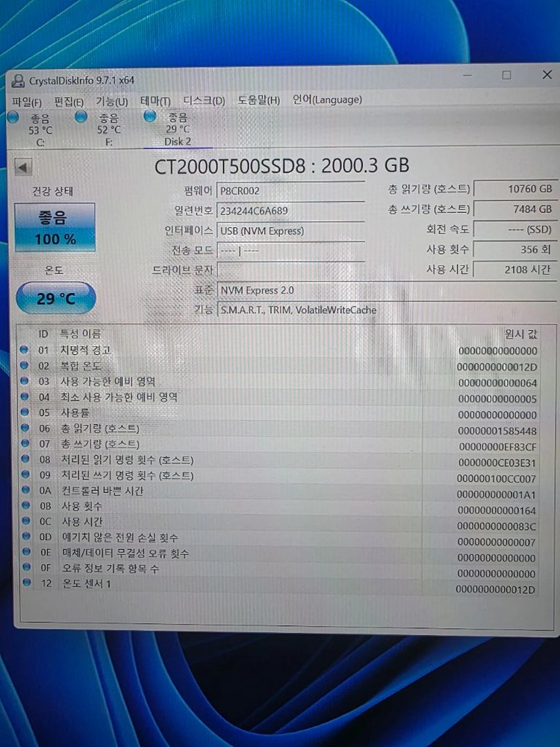Click status dot for 05 사용률

pos(25,412)
